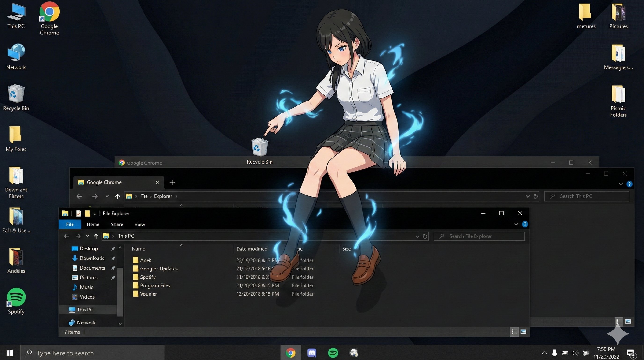This screenshot has height=360, width=644.
Task: Open the File ribbon tab
Action: click(x=70, y=224)
